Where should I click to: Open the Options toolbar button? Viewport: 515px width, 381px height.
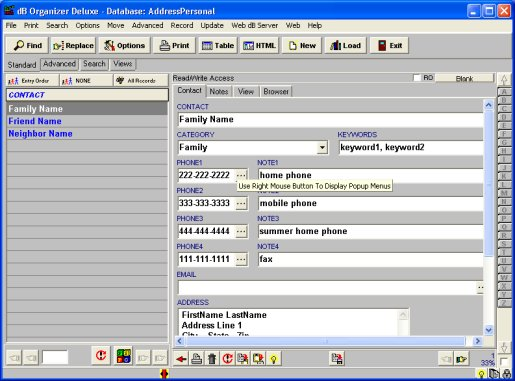point(124,45)
